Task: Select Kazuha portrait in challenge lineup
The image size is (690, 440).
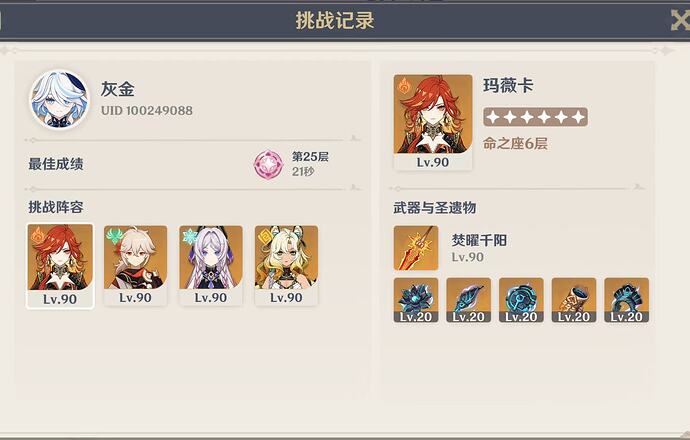Action: [136, 265]
